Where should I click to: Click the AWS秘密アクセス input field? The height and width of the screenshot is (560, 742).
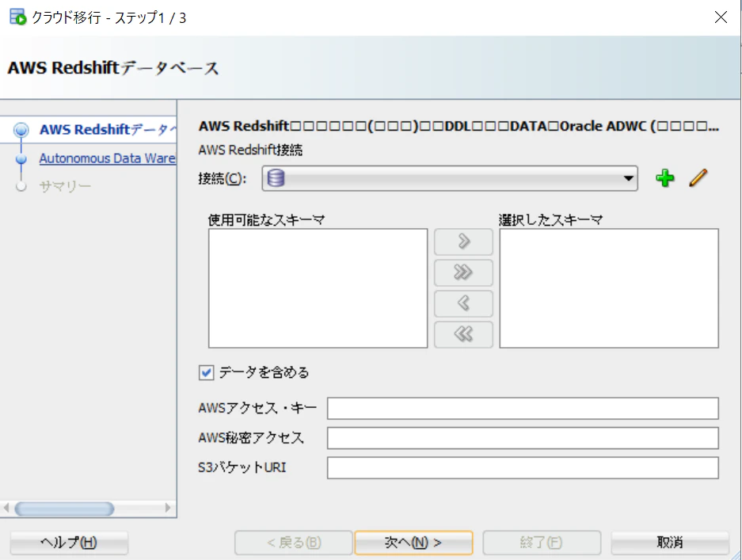point(523,438)
